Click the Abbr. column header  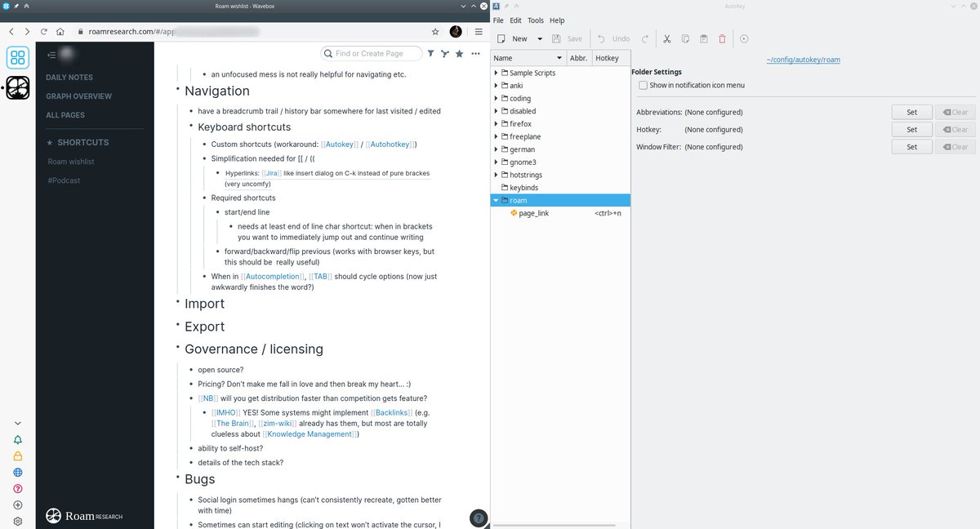coord(579,58)
